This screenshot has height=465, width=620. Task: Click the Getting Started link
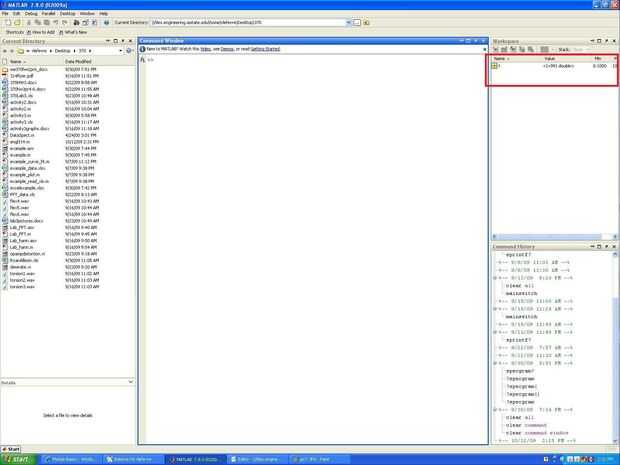[x=265, y=49]
